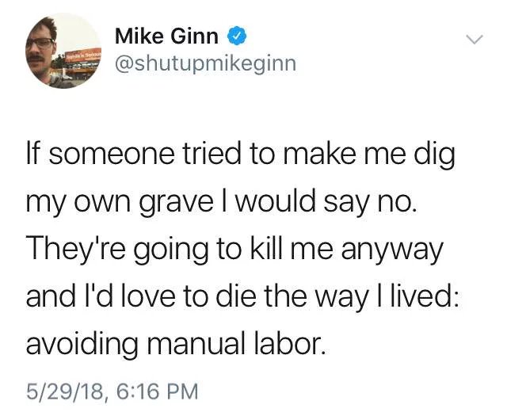Open the Mike Ginn display name link
The width and height of the screenshot is (507, 420).
[166, 36]
